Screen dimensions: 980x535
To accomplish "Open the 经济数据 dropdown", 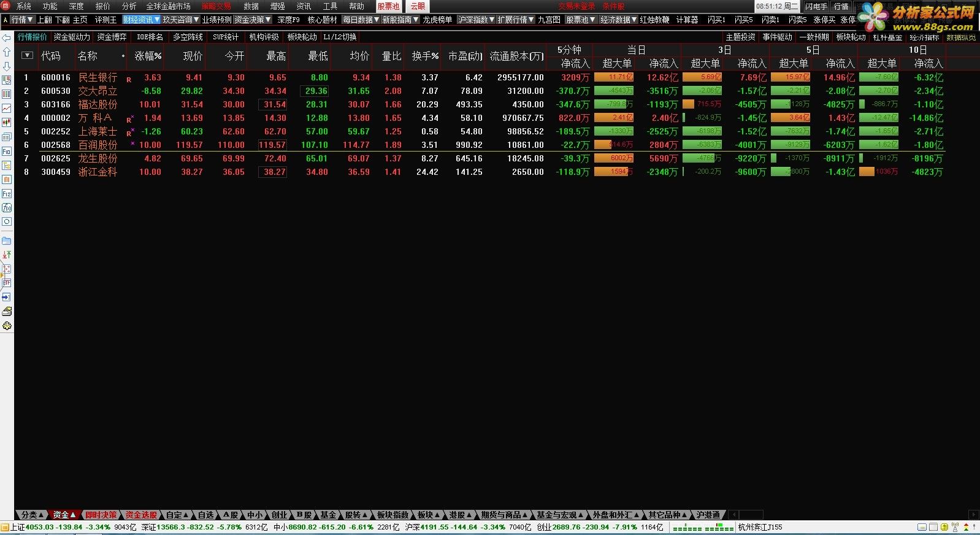I will [619, 20].
